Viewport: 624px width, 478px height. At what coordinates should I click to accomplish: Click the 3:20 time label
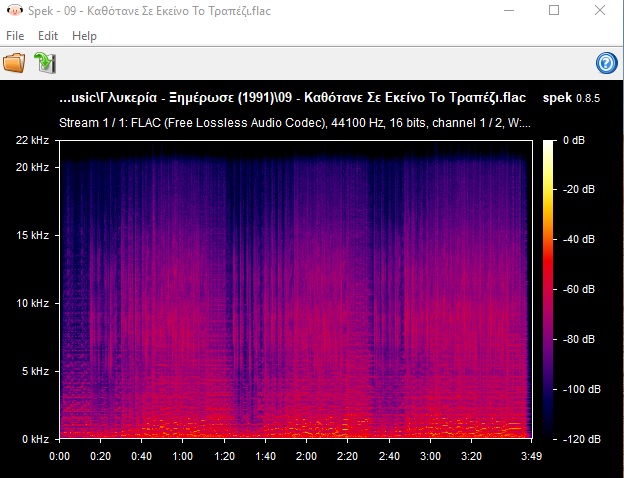click(x=471, y=456)
